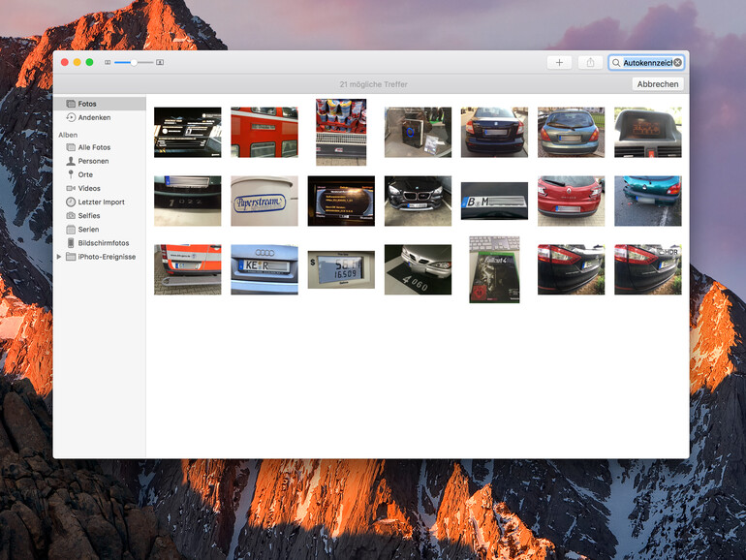Open the Videos album
Viewport: 746px width, 560px height.
89,188
